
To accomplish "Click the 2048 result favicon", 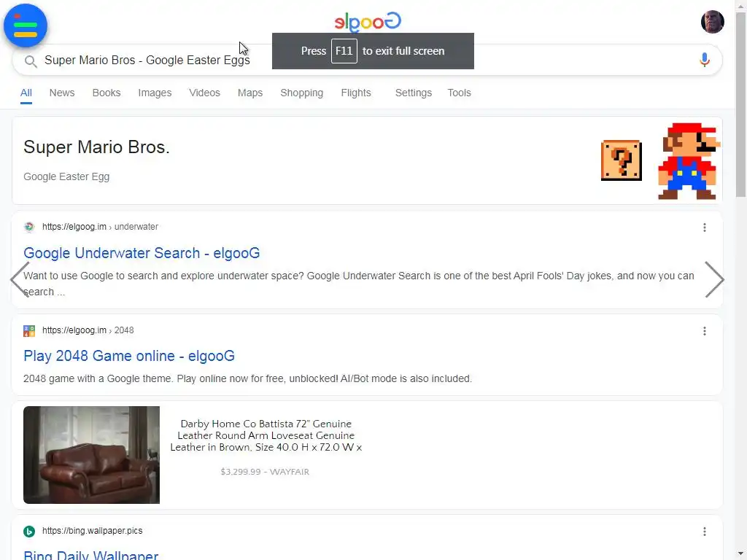I will point(29,330).
